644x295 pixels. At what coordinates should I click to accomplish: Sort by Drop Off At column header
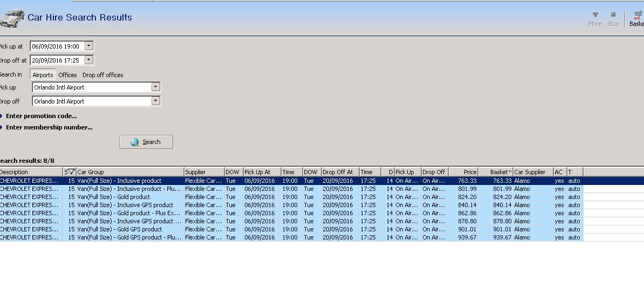tap(340, 172)
